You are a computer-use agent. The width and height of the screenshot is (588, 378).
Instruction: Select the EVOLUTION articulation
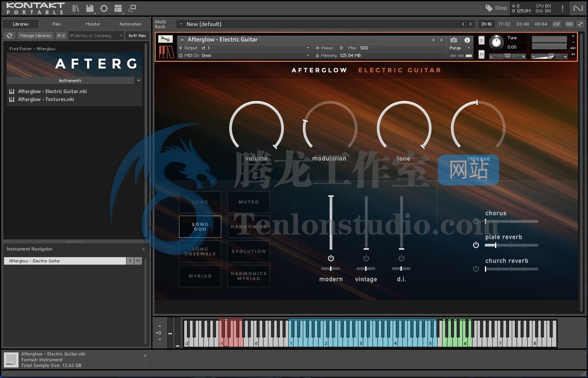tap(249, 251)
